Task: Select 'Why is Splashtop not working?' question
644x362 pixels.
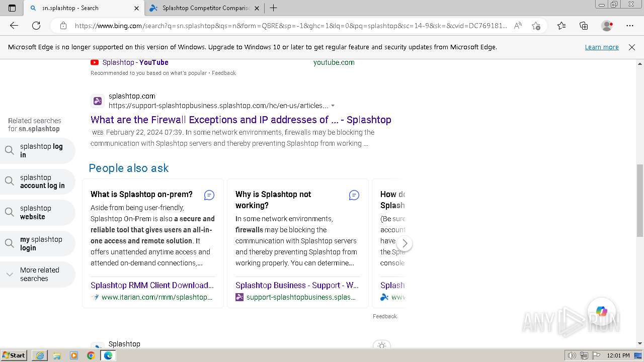Action: click(273, 200)
